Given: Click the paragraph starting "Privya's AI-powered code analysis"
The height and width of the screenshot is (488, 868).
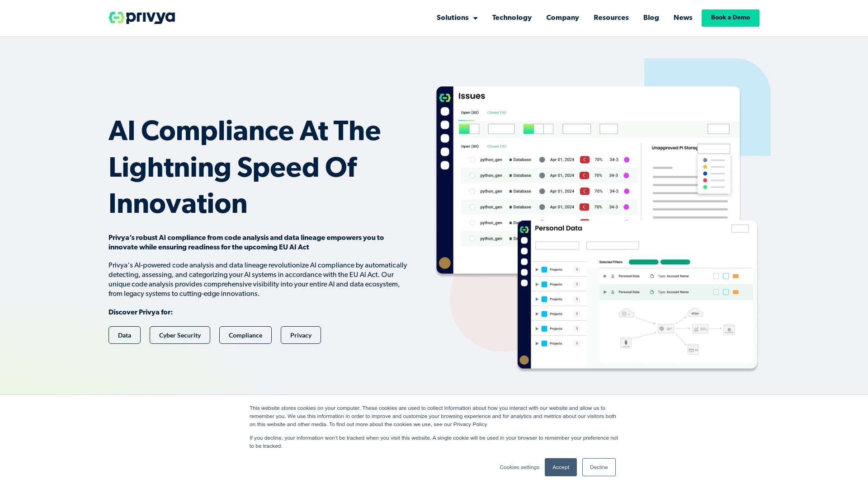Looking at the screenshot, I should click(258, 279).
